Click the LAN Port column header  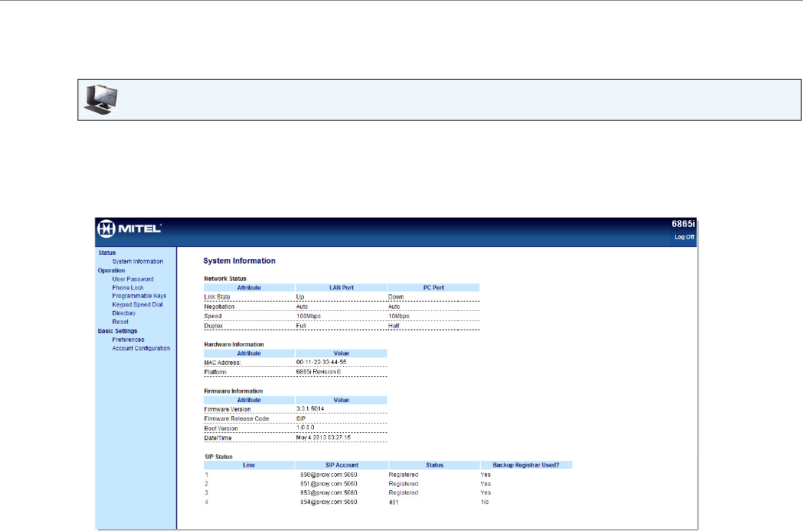[x=341, y=288]
